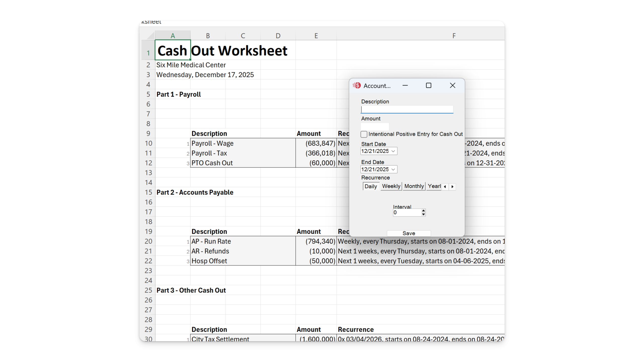Screen dimensions: 644x362
Task: Switch to the Monthly recurrence tab
Action: tap(414, 186)
